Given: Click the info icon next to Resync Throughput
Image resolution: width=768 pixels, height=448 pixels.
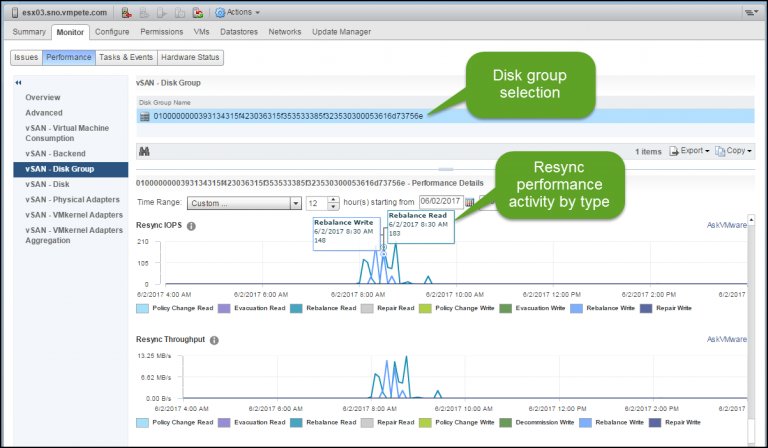Looking at the screenshot, I should pos(214,340).
